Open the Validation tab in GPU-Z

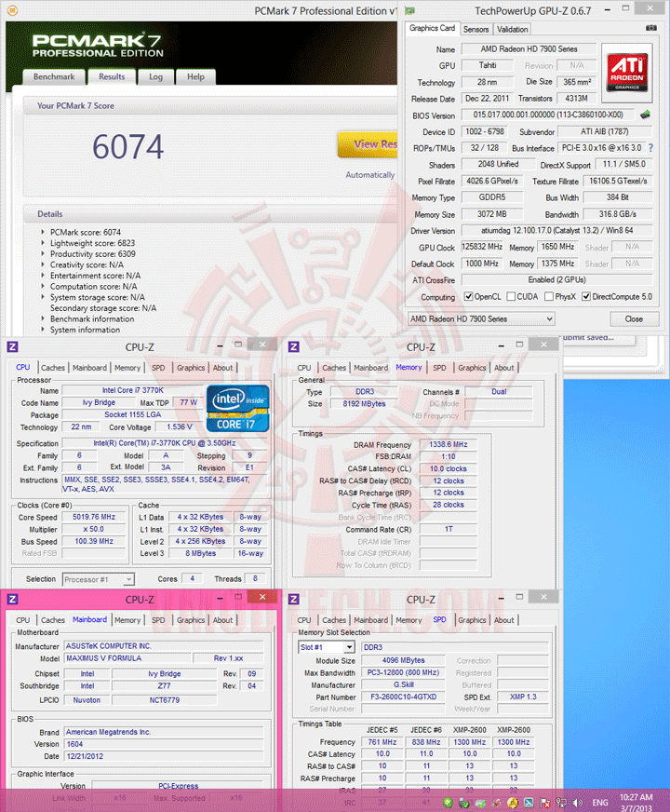[512, 30]
